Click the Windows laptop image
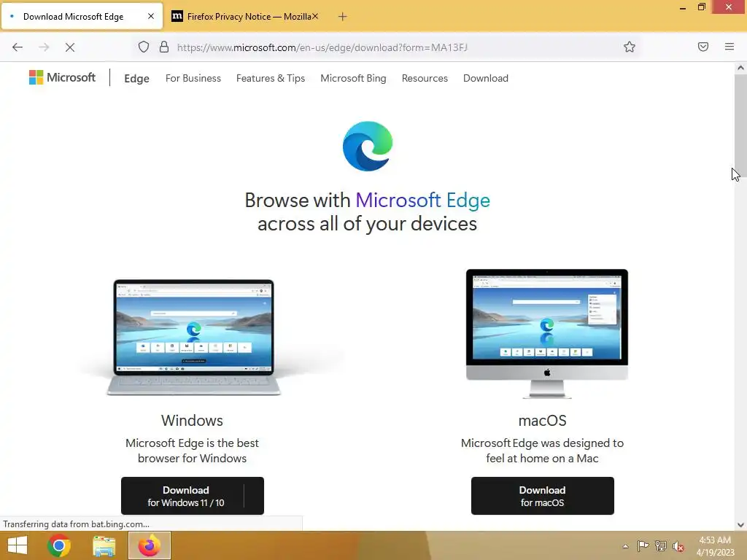The height and width of the screenshot is (560, 747). pyautogui.click(x=193, y=337)
